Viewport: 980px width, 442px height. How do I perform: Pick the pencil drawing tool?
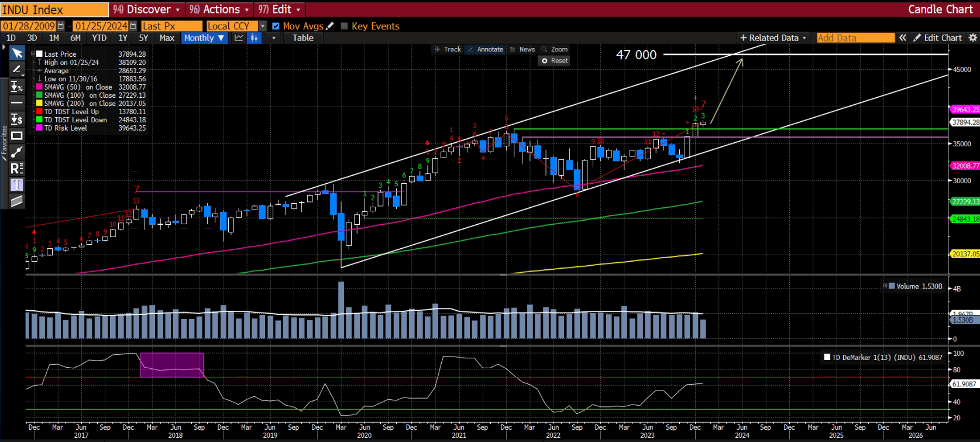[17, 70]
